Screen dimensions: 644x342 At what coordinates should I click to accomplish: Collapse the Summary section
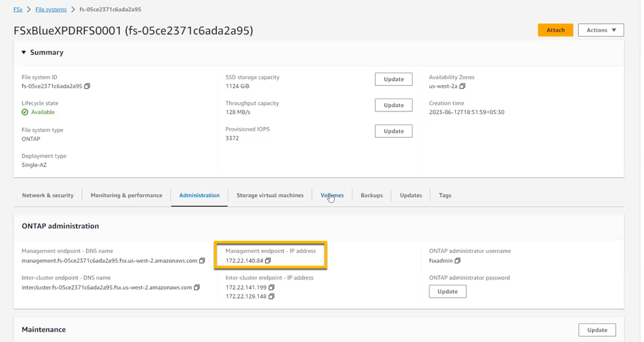click(24, 53)
